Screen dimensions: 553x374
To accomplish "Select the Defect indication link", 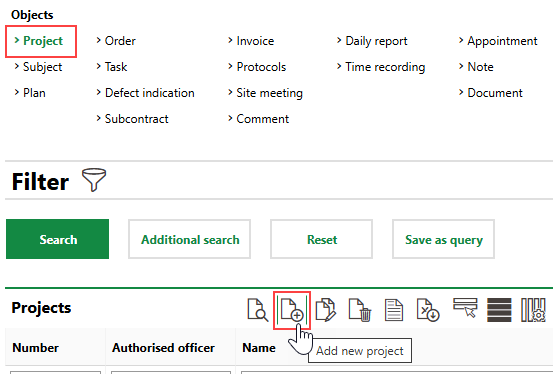I will point(150,93).
